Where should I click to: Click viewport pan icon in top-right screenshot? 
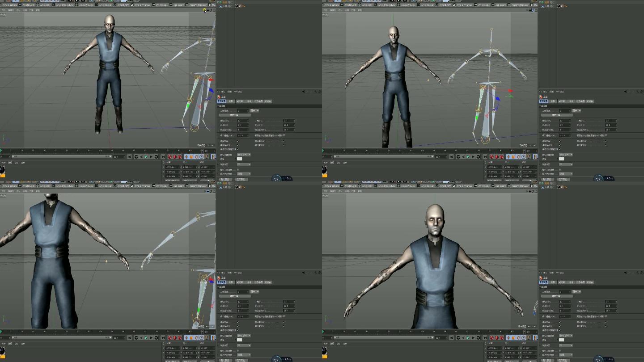coord(527,10)
